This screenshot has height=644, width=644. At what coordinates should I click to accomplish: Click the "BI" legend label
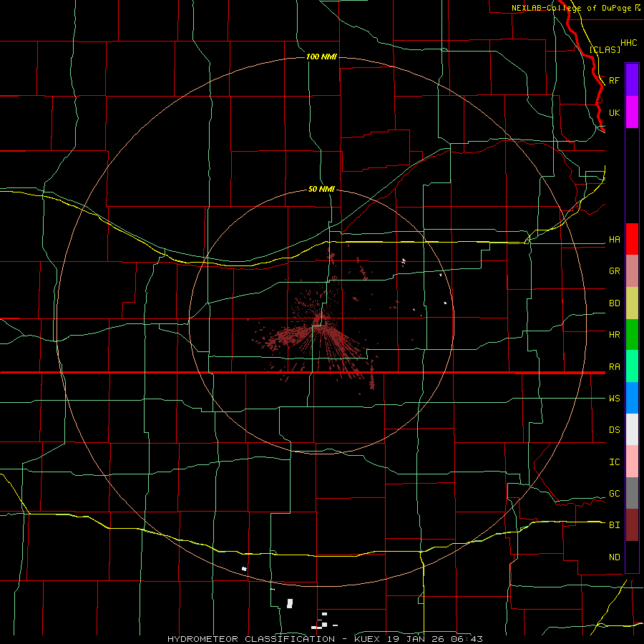click(614, 525)
